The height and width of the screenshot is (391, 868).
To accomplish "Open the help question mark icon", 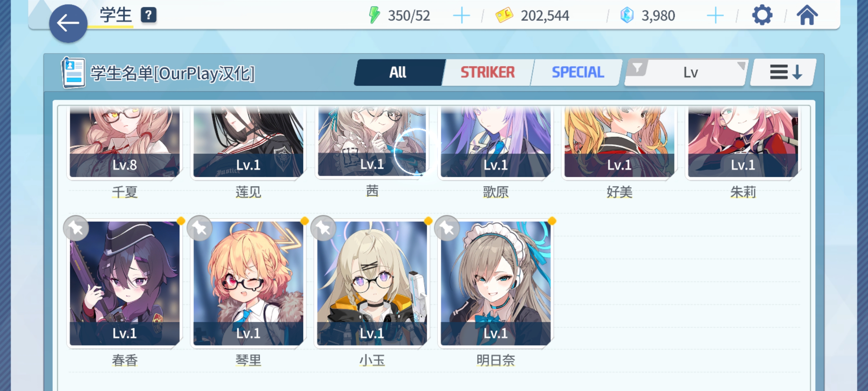I will tap(148, 15).
